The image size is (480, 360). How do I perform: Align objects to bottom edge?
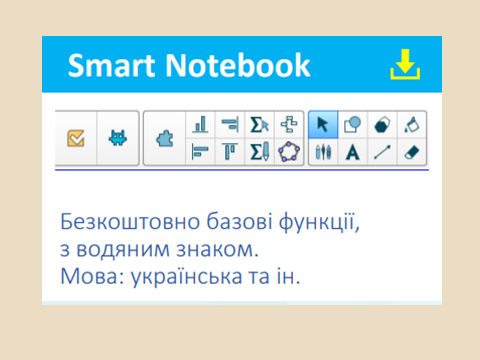[200, 124]
